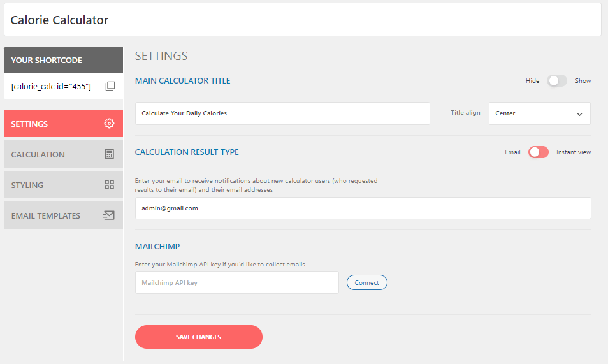The height and width of the screenshot is (364, 608).
Task: Toggle the Hide/Show calculator title switch
Action: pos(557,81)
